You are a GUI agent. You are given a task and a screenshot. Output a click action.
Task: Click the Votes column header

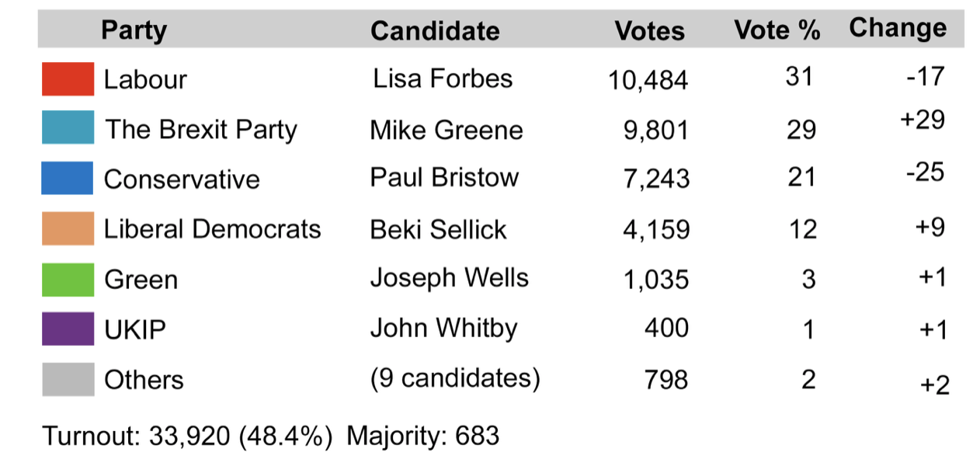coord(650,30)
